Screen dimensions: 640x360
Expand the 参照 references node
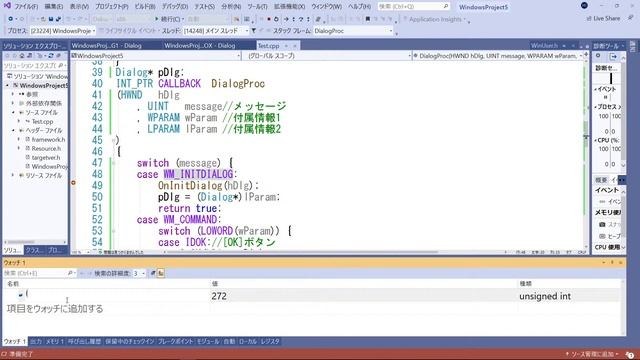13,94
